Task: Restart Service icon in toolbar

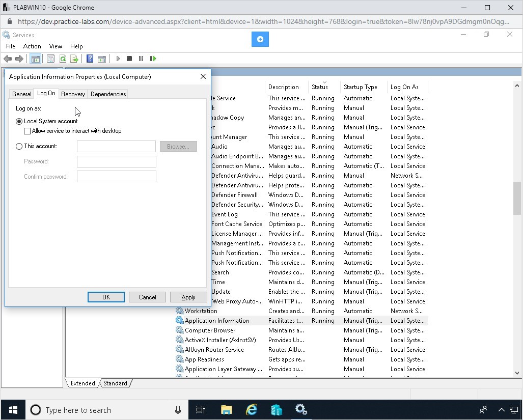Action: (153, 59)
